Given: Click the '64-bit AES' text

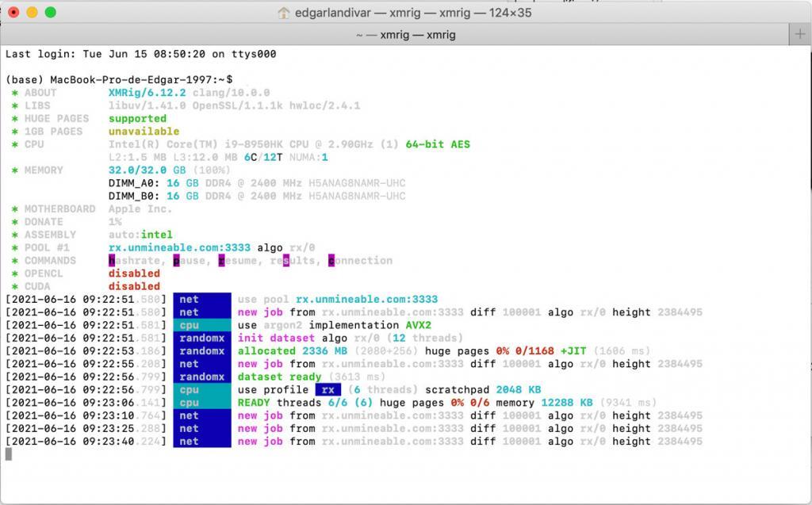Looking at the screenshot, I should [x=438, y=144].
